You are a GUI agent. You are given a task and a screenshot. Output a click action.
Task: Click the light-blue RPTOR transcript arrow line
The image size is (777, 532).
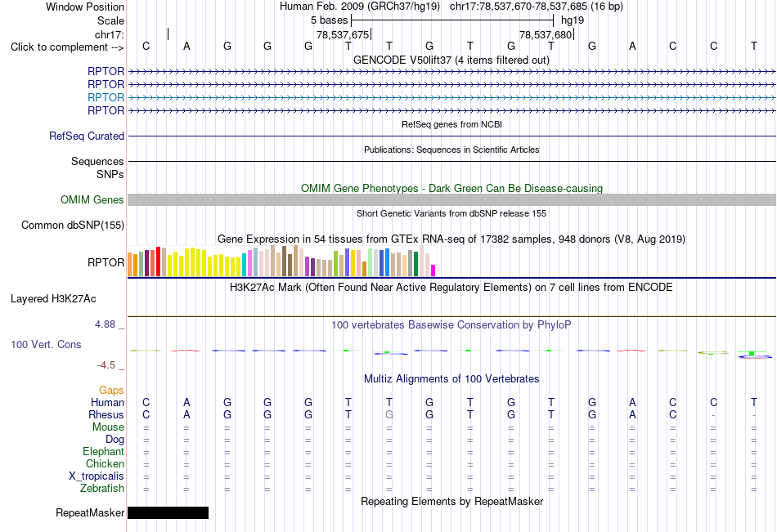pyautogui.click(x=451, y=97)
